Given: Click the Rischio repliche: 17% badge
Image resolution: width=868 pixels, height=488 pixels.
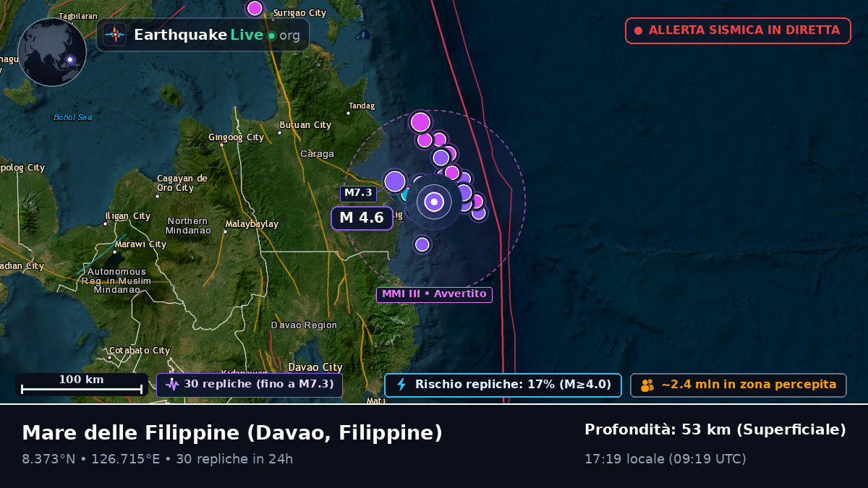Looking at the screenshot, I should point(503,385).
